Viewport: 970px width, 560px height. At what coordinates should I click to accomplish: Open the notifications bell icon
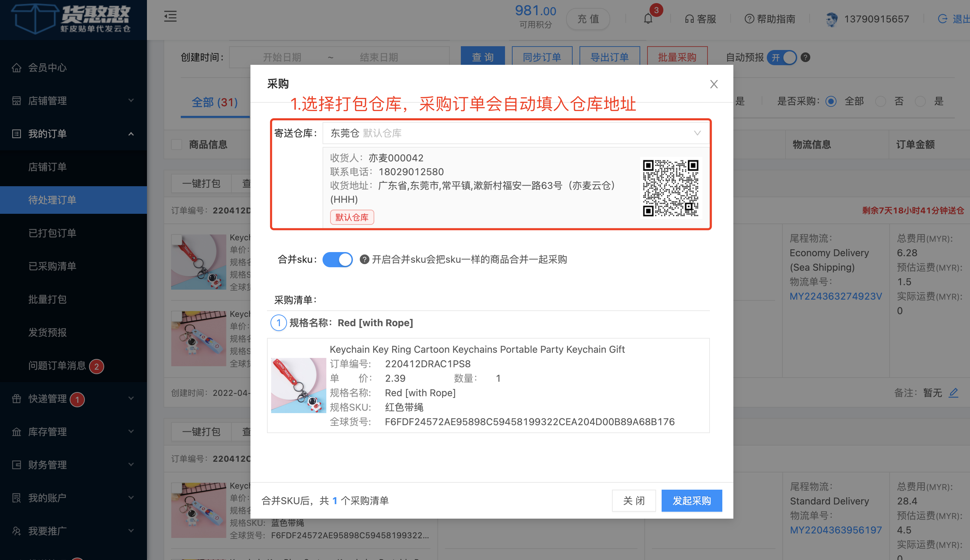pyautogui.click(x=648, y=19)
